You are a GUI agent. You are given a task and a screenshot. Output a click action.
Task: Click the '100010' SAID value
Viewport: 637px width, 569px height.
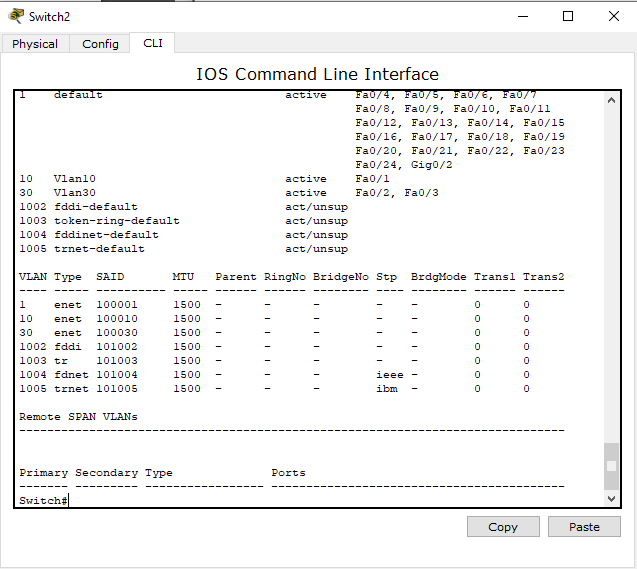click(117, 318)
